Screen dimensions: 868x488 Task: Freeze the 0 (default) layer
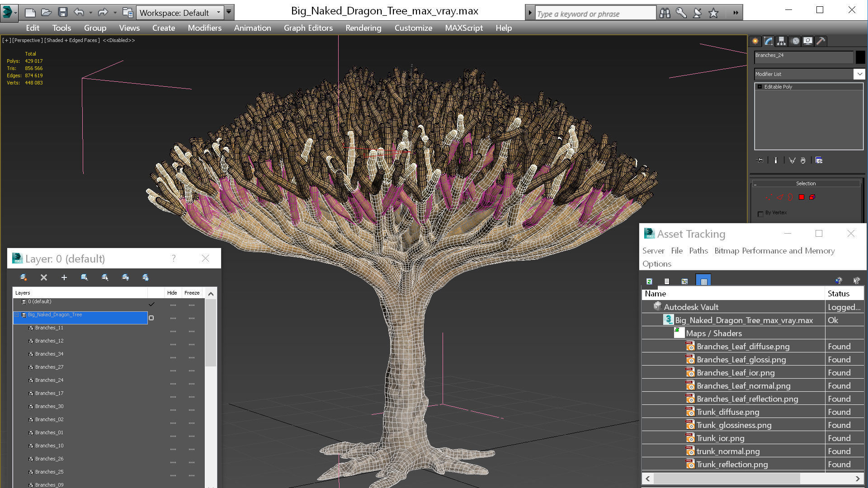(x=192, y=305)
